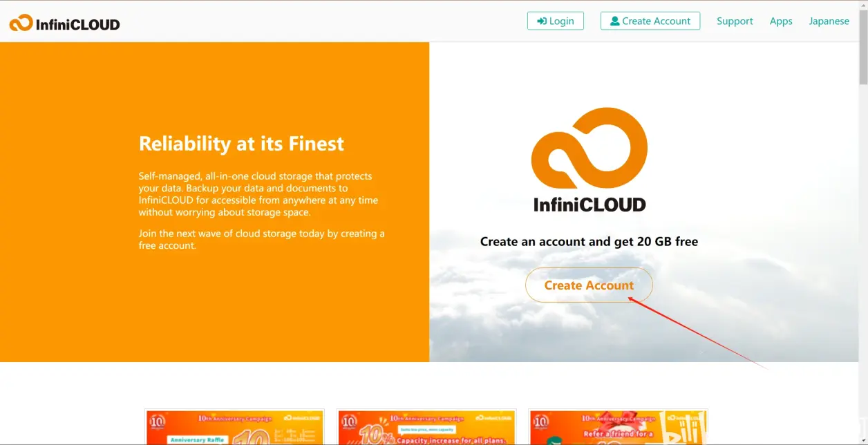This screenshot has height=445, width=868.
Task: Go to the Apps page
Action: tap(781, 21)
